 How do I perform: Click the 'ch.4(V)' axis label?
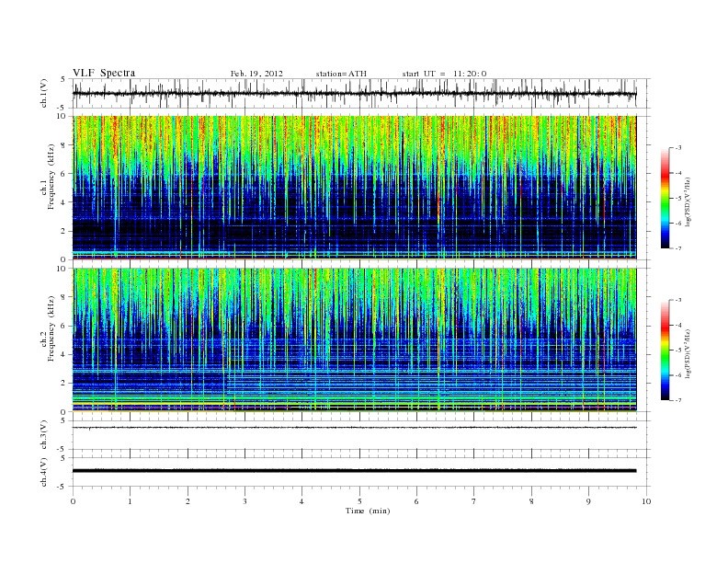point(44,473)
